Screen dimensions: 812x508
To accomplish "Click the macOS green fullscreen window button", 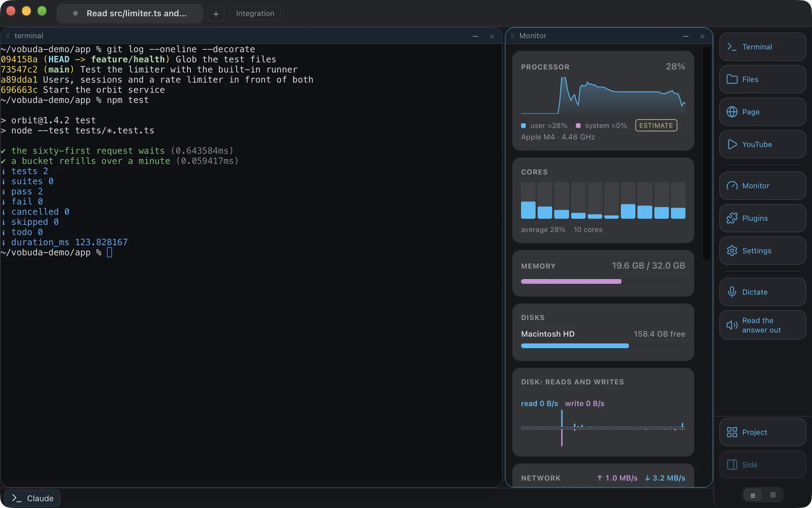I will [x=42, y=11].
